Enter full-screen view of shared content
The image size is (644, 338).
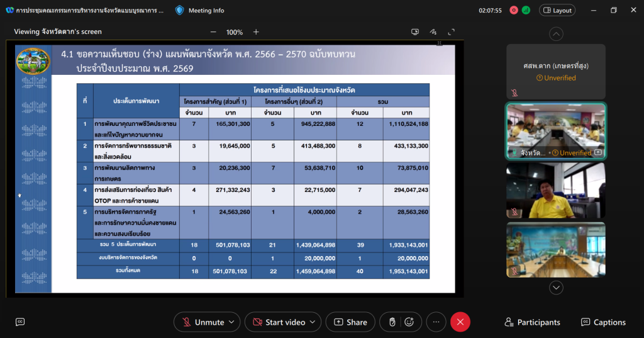[451, 32]
